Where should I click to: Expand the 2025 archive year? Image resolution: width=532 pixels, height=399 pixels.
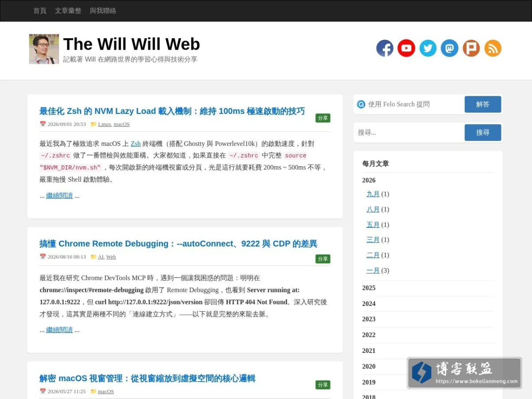369,288
